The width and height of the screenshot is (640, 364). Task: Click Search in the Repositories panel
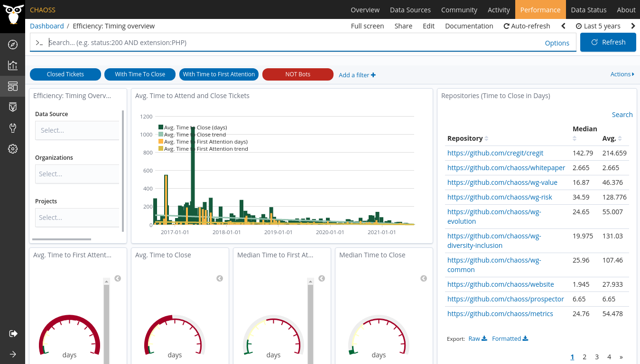tap(622, 114)
